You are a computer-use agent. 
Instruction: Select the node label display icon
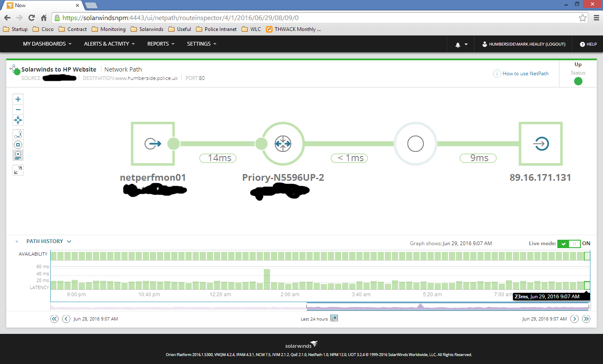pyautogui.click(x=18, y=155)
